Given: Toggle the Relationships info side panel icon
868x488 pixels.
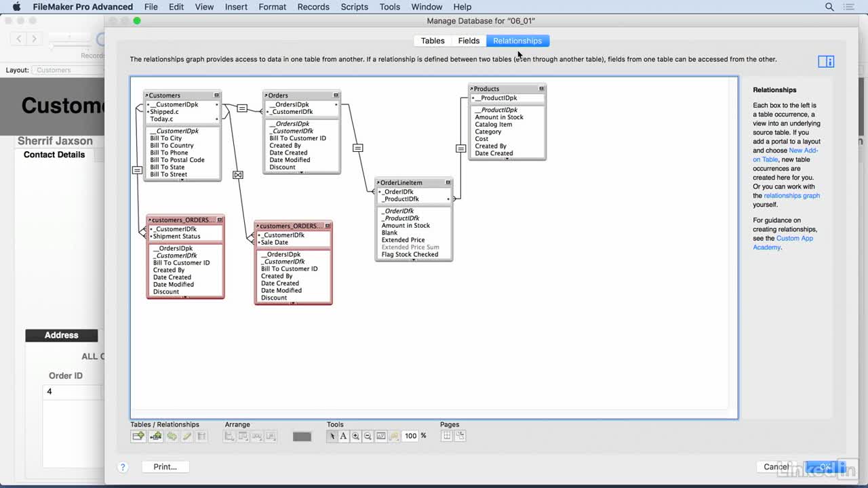Looking at the screenshot, I should coord(826,62).
